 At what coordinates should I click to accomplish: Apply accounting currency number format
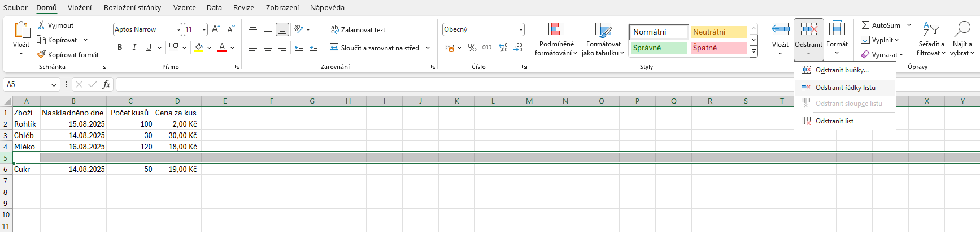click(449, 48)
